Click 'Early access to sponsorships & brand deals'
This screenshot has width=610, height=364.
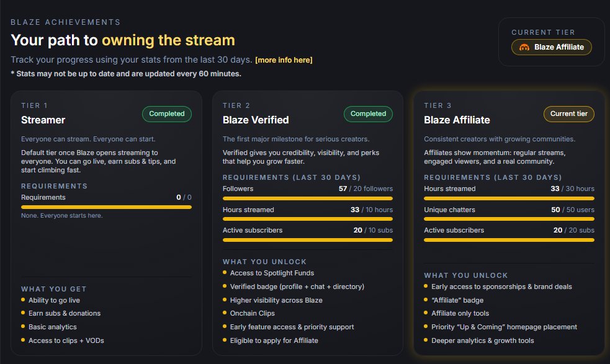coord(501,286)
